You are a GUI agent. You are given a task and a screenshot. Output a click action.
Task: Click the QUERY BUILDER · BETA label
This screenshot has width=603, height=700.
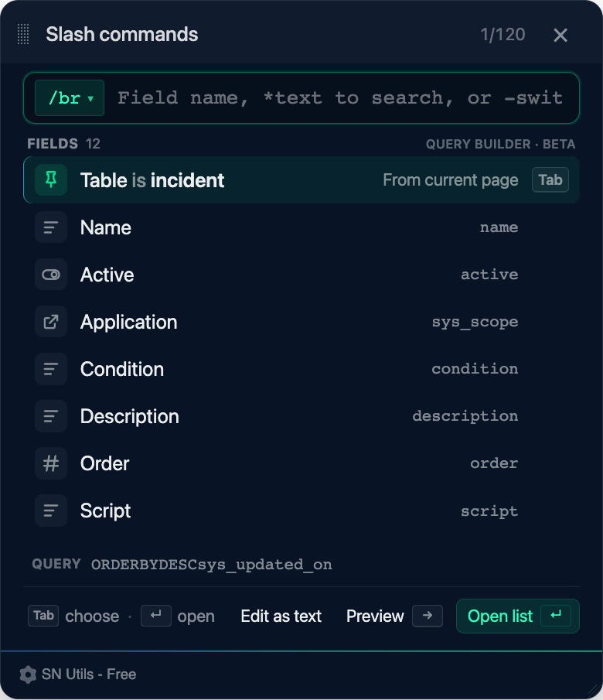click(x=500, y=144)
